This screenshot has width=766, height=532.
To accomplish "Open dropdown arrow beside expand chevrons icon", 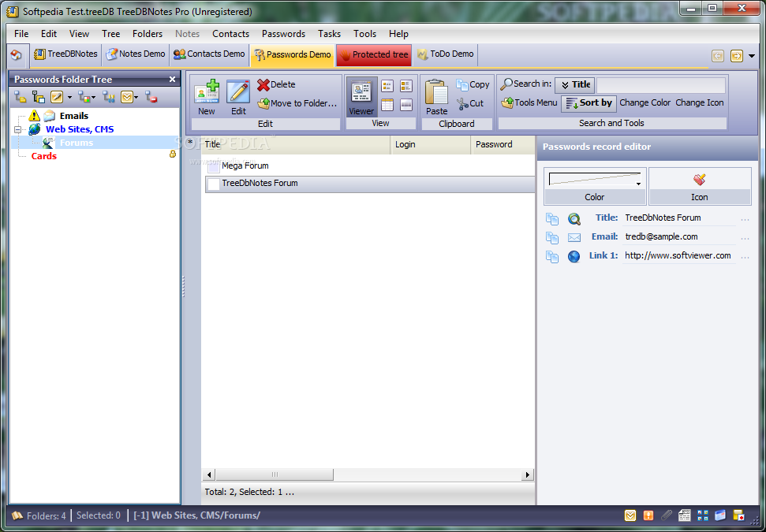I will coord(136,98).
